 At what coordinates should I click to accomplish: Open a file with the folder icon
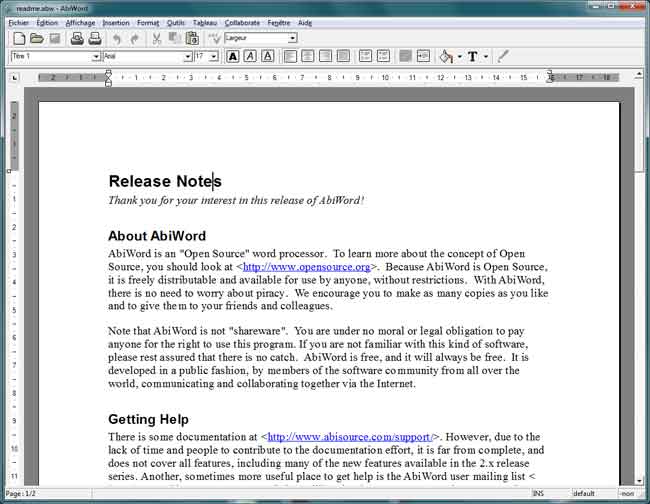pos(36,39)
